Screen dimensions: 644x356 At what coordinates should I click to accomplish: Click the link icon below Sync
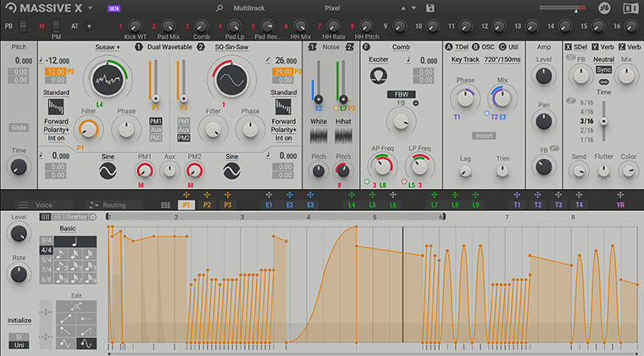tap(603, 81)
